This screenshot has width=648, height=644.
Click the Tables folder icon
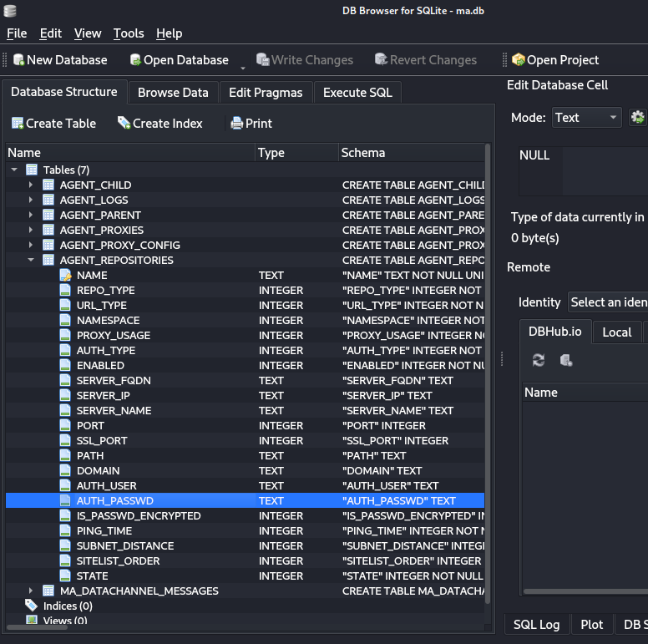pyautogui.click(x=32, y=170)
